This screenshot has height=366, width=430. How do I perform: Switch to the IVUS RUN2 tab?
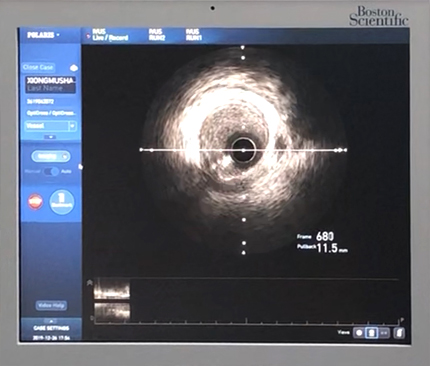(157, 35)
